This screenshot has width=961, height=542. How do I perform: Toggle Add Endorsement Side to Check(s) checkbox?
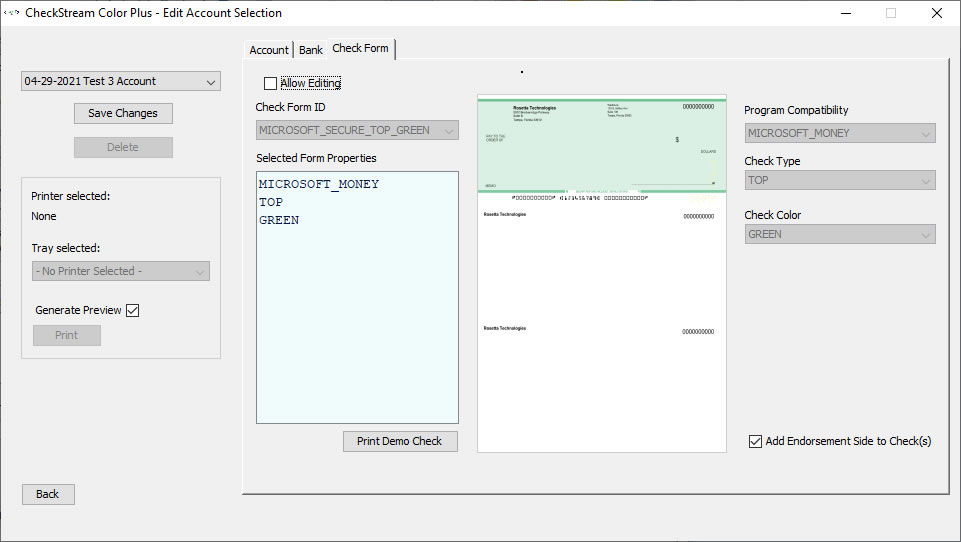click(756, 441)
